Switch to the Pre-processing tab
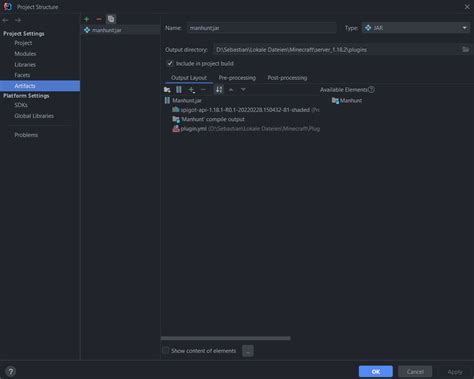This screenshot has height=379, width=474. [237, 78]
